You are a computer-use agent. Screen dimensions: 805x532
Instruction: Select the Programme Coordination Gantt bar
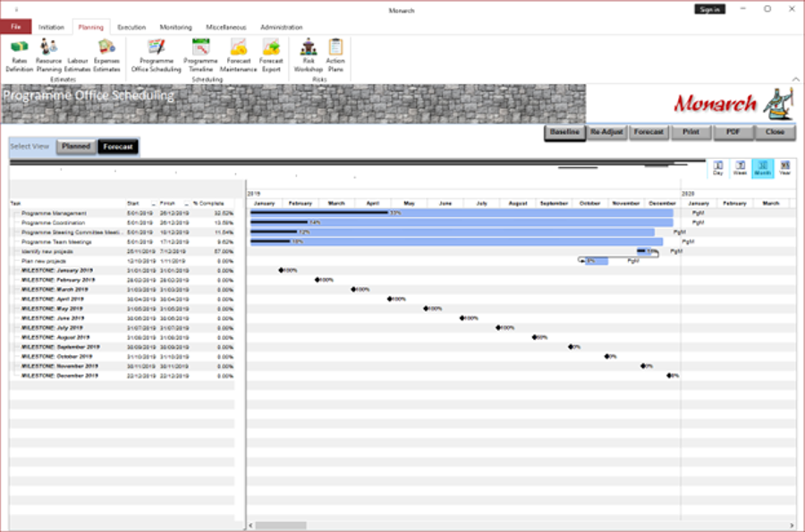462,222
